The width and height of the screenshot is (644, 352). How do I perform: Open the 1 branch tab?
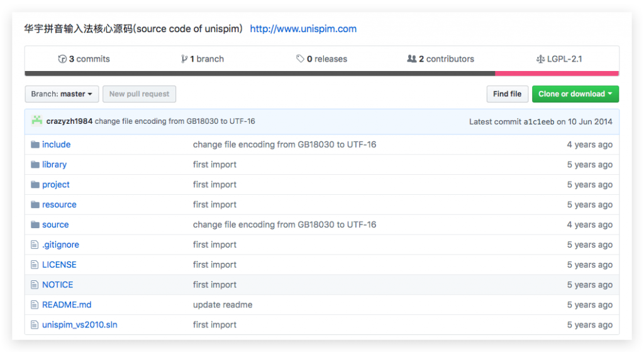203,59
